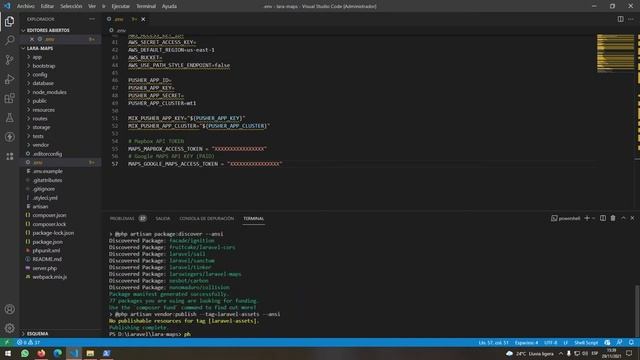The image size is (640, 360).
Task: Open the Ayuda menu
Action: coord(169,6)
